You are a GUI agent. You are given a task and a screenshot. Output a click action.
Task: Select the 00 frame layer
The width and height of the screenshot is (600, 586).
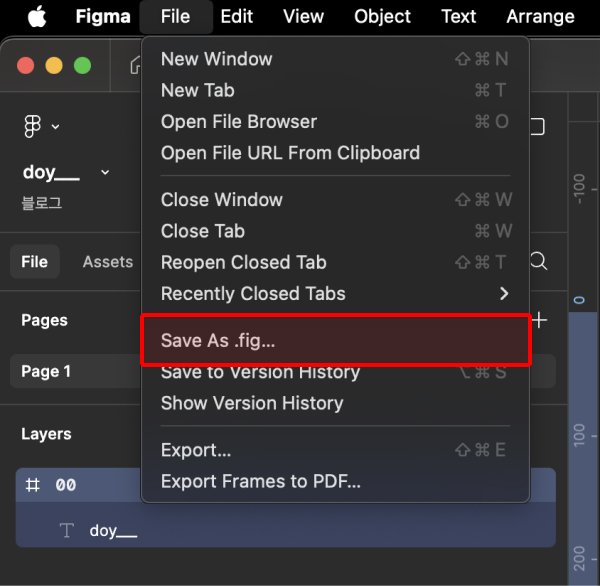(78, 485)
